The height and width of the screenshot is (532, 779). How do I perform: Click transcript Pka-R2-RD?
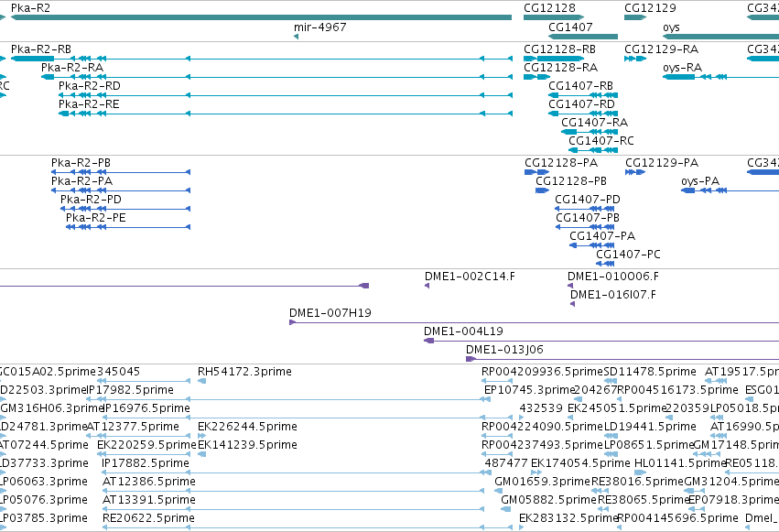[x=90, y=86]
